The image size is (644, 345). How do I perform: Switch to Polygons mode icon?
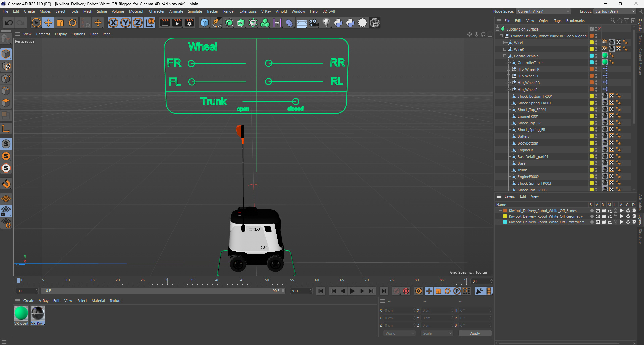pos(6,103)
